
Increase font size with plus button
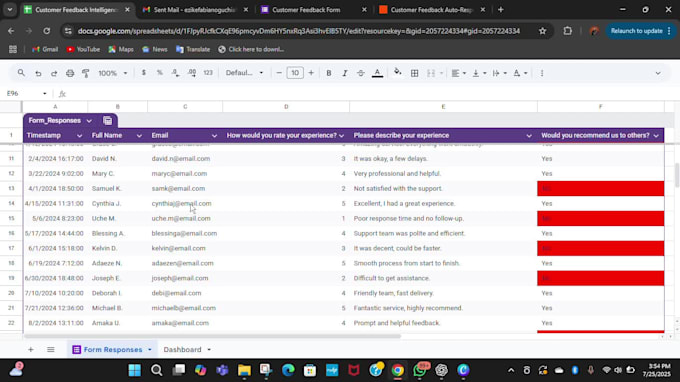tap(311, 73)
